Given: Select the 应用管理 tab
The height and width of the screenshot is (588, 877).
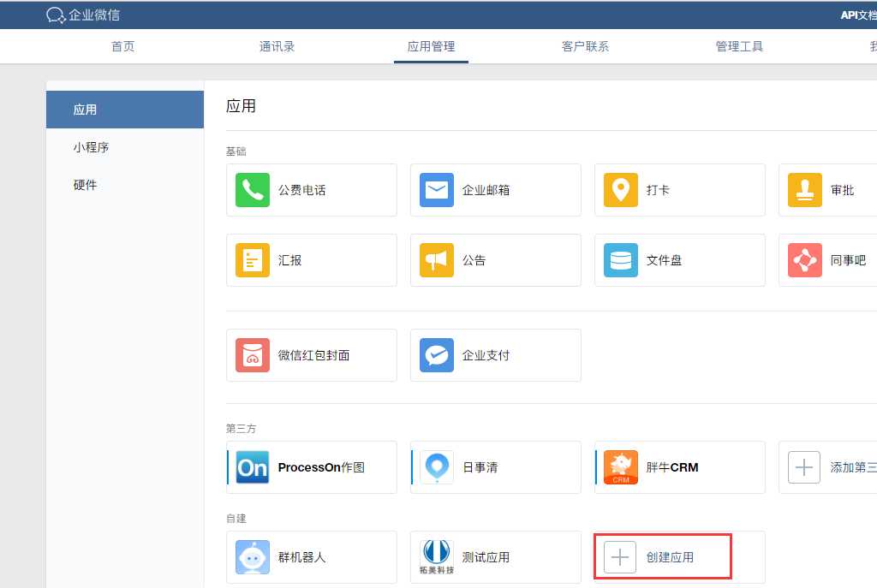Looking at the screenshot, I should pos(432,46).
